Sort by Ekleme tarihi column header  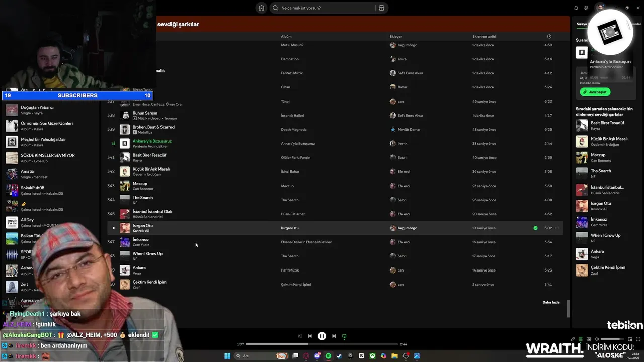tap(484, 36)
